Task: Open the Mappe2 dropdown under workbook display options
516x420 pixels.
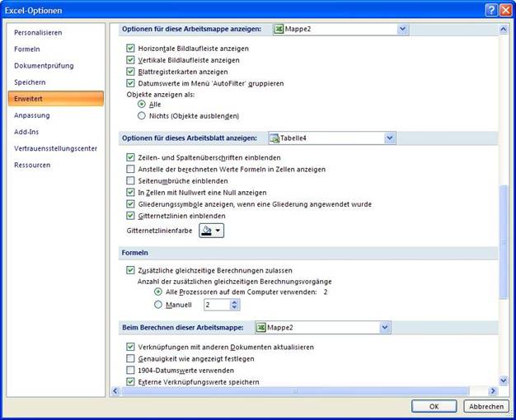Action: (x=402, y=29)
